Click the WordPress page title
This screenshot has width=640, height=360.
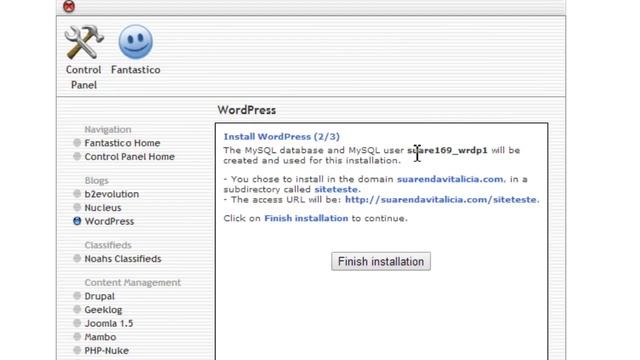click(247, 110)
